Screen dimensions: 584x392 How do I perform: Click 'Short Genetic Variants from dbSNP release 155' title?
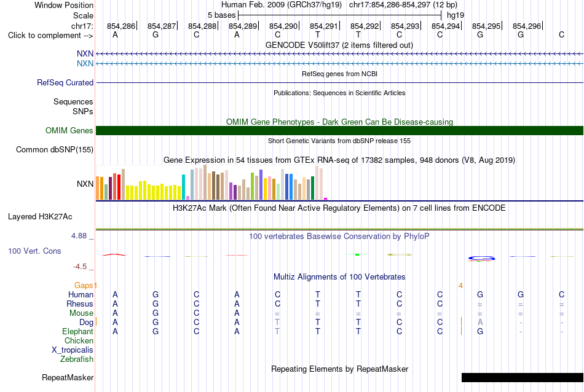coord(339,141)
